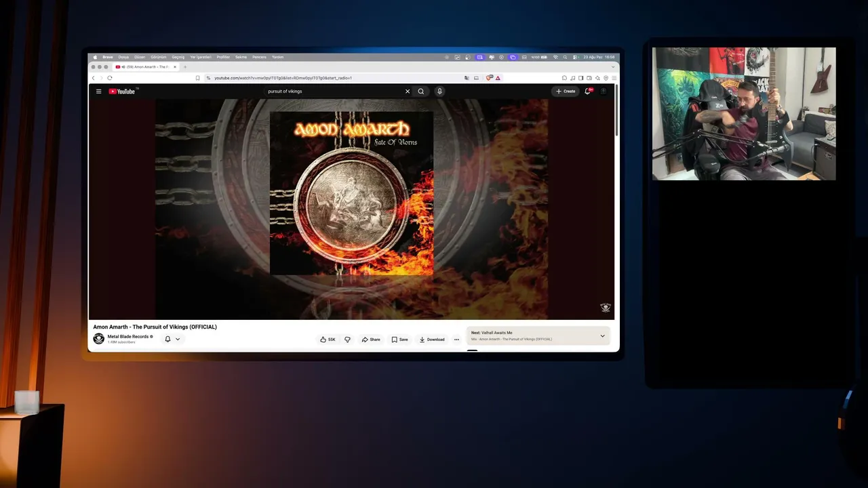Viewport: 868px width, 488px height.
Task: Open the media playlist music icon
Action: [x=573, y=78]
